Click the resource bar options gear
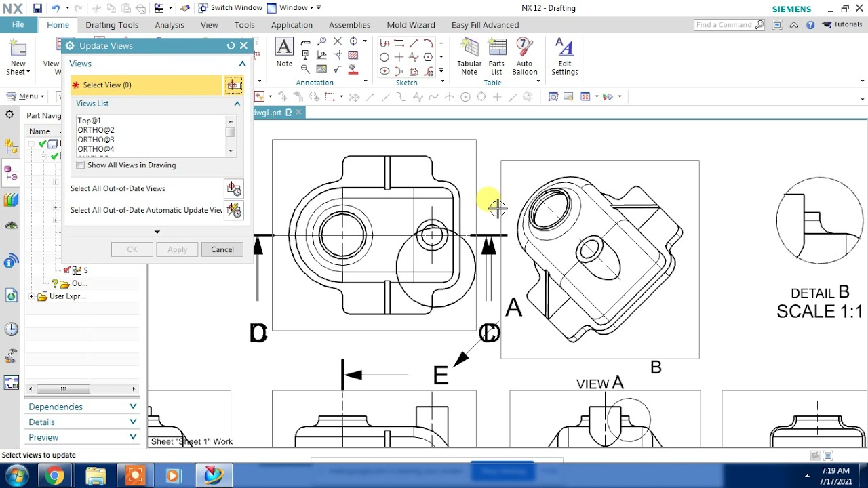 click(9, 115)
